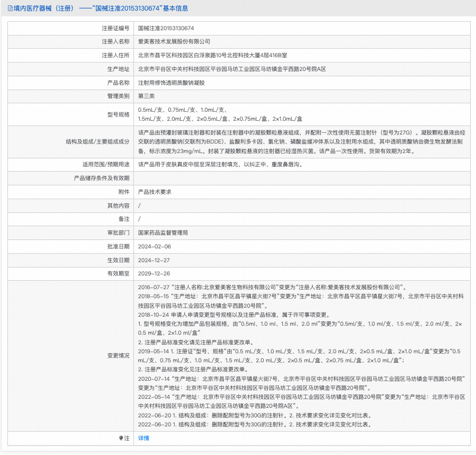Open the 详情 link
This screenshot has height=455, width=476.
coord(143,439)
